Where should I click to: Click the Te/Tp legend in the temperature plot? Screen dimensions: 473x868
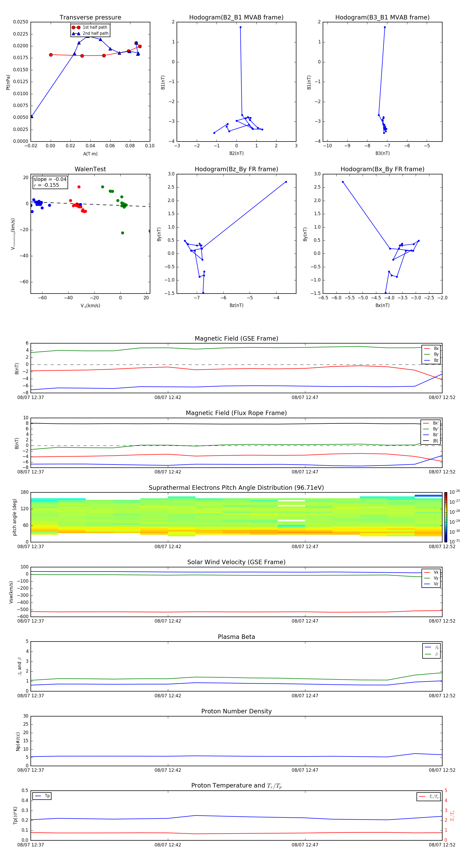point(429,796)
